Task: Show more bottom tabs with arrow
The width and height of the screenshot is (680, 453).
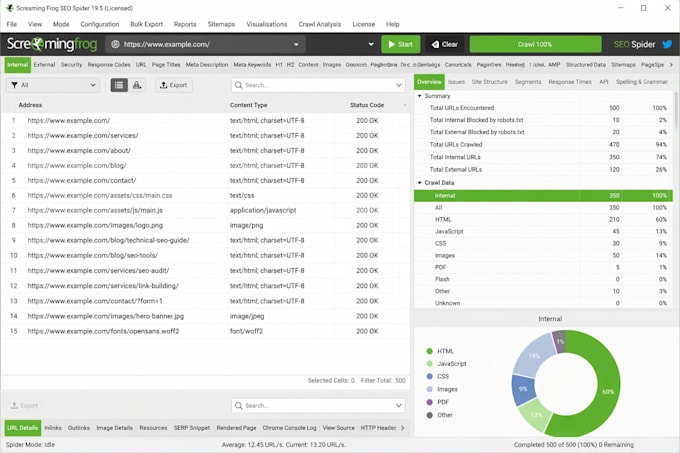Action: pos(402,428)
